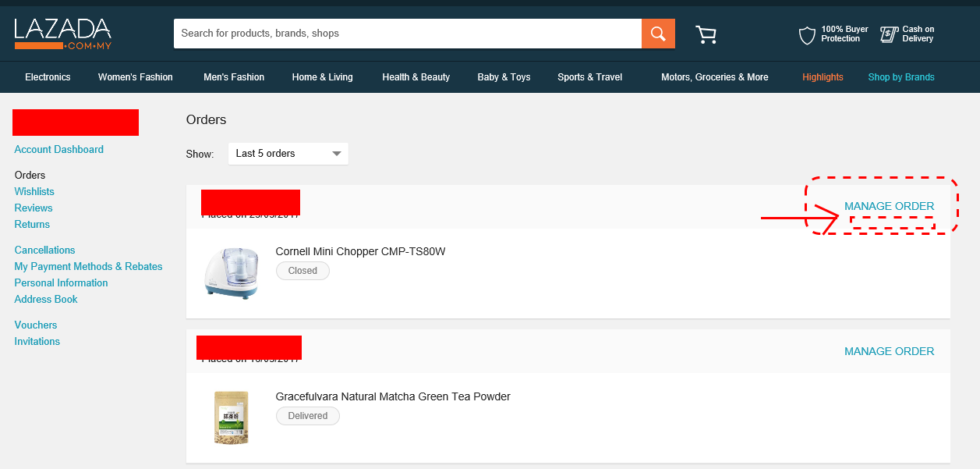980x469 pixels.
Task: Click Manage Order for the Cornell Mini Chopper
Action: (890, 206)
